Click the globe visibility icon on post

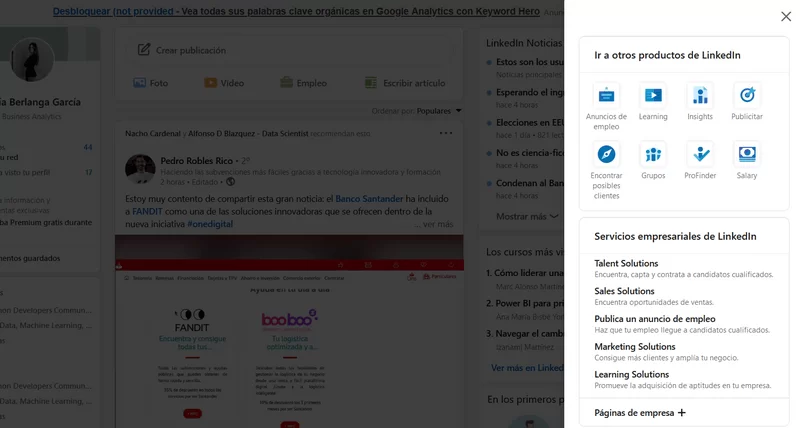click(x=231, y=182)
